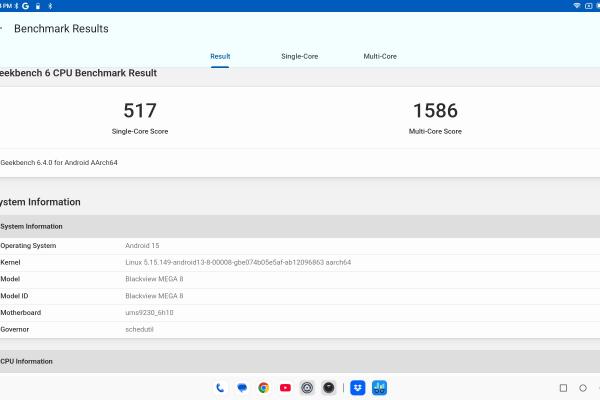Launch Chrome from the taskbar

click(263, 388)
